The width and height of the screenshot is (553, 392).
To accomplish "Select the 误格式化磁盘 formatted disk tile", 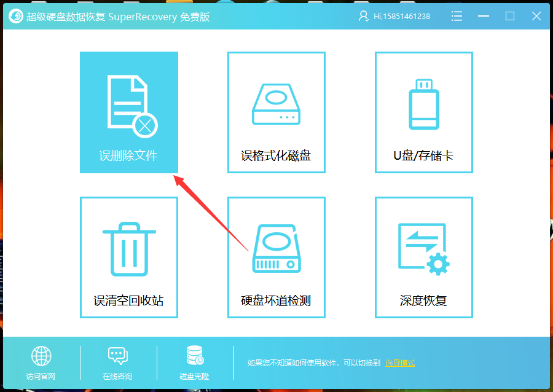I will tap(276, 112).
